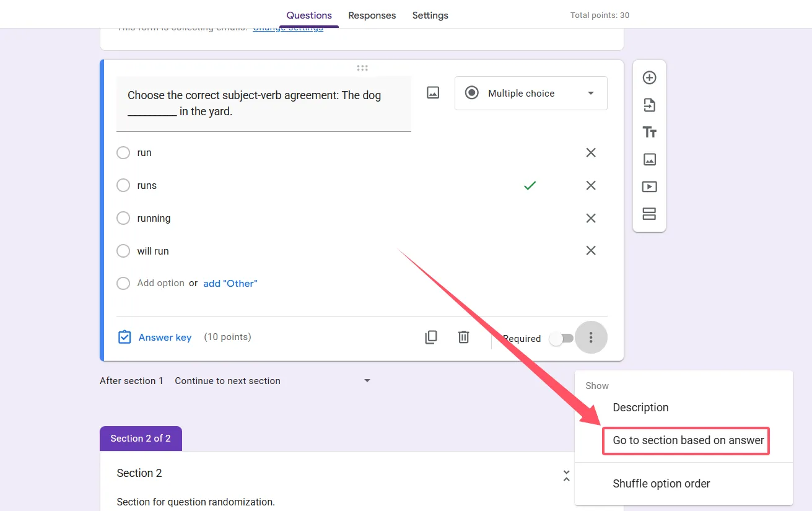Screen dimensions: 812x511
Task: Add title and description via Tt icon
Action: (649, 132)
